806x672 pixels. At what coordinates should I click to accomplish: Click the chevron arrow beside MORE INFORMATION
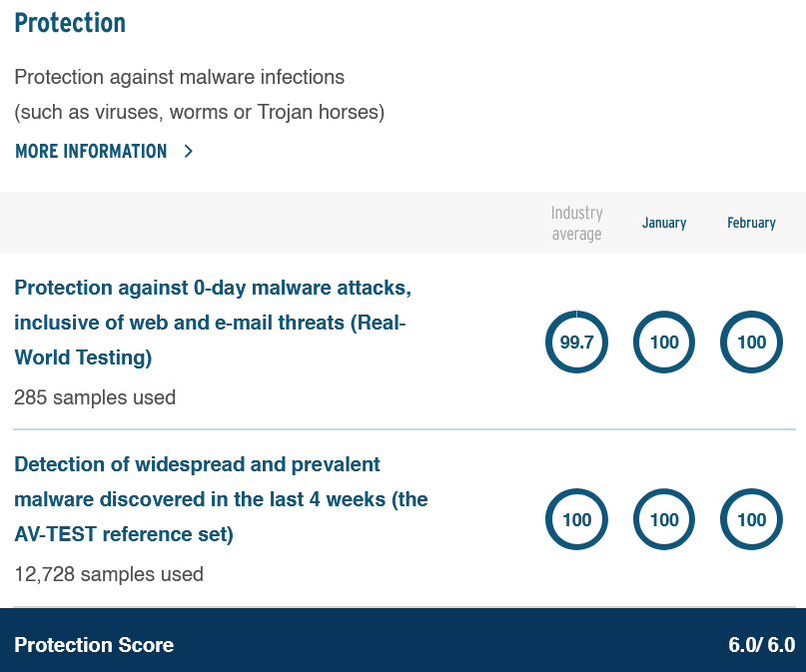point(189,151)
